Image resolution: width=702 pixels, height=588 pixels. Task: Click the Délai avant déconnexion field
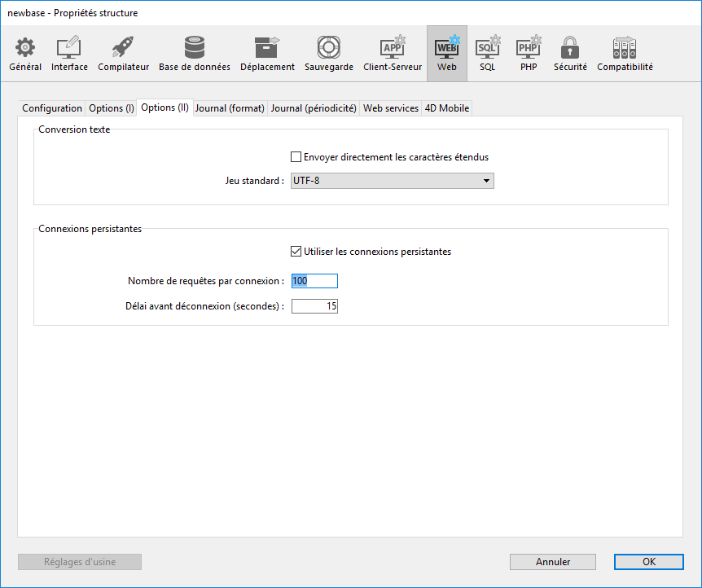coord(314,307)
